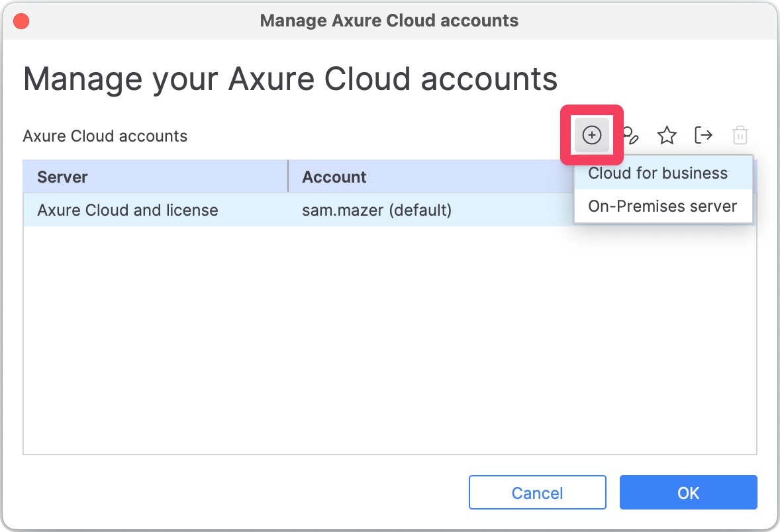
Task: Click the sign out arrow icon
Action: coord(703,136)
